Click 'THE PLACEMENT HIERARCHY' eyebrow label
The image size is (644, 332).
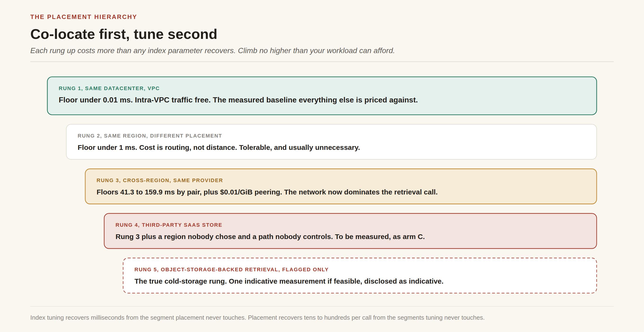click(x=84, y=17)
